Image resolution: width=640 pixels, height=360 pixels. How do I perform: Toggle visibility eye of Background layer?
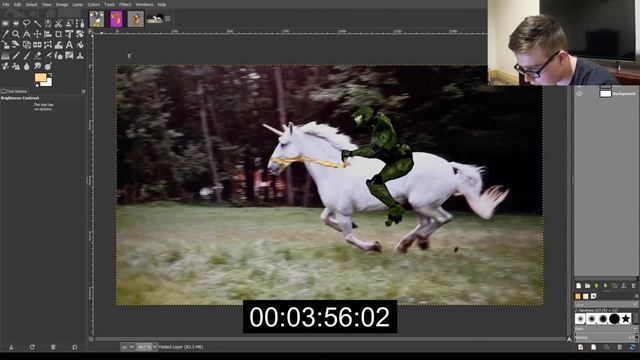[579, 93]
